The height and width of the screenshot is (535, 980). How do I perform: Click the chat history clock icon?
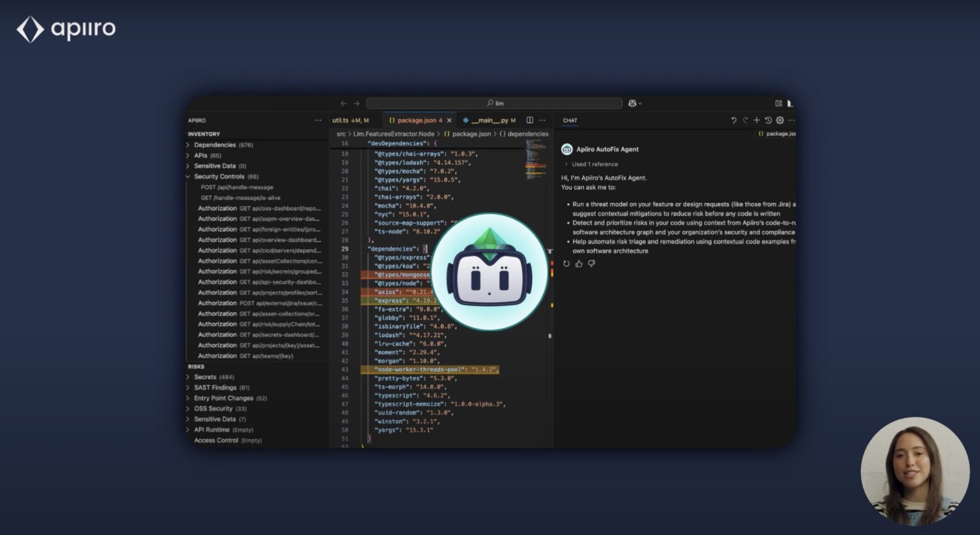(768, 120)
